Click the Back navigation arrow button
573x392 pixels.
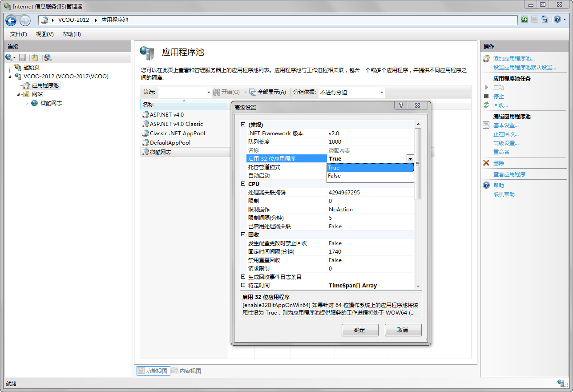(x=11, y=20)
